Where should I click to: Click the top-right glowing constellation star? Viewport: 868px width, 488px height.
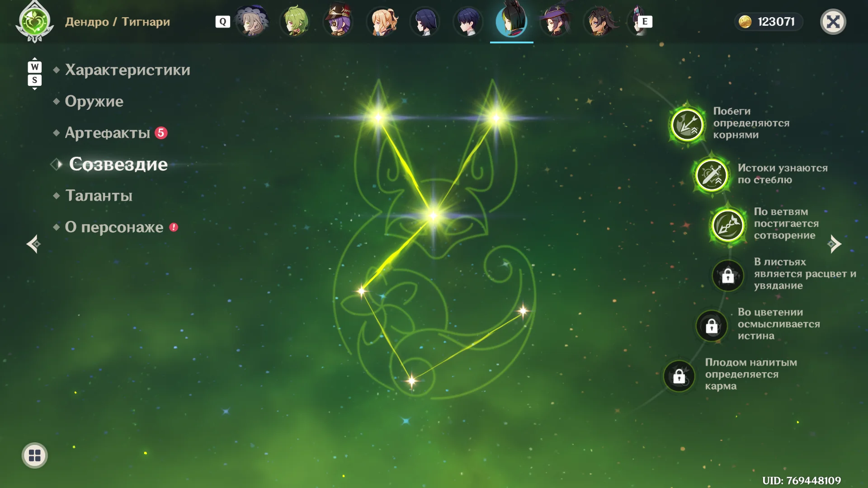point(496,118)
